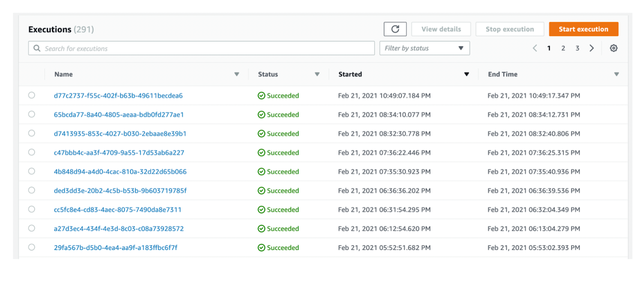Click the Start execution button

583,29
